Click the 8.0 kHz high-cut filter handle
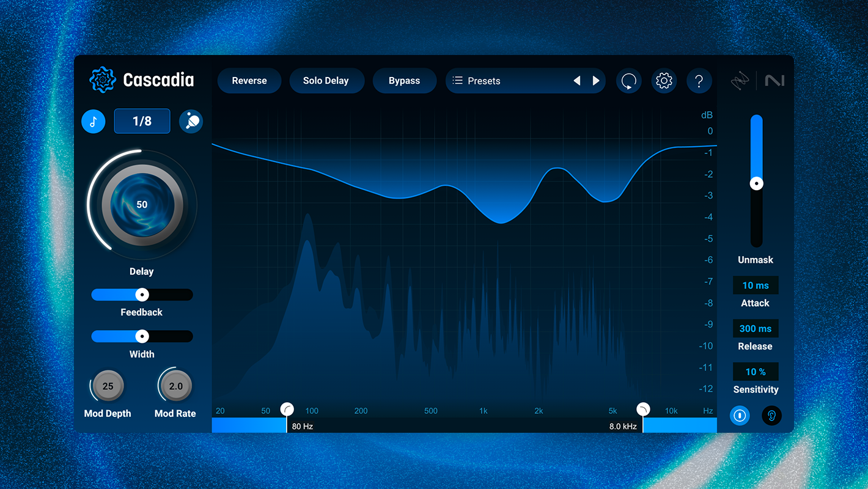Screen dimensions: 868x489 tap(643, 409)
